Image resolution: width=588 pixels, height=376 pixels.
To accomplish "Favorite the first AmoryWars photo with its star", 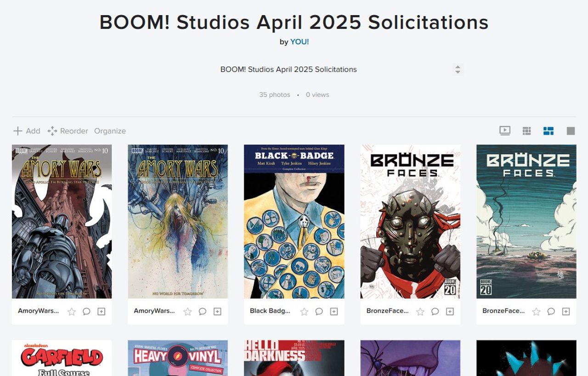I will [72, 311].
